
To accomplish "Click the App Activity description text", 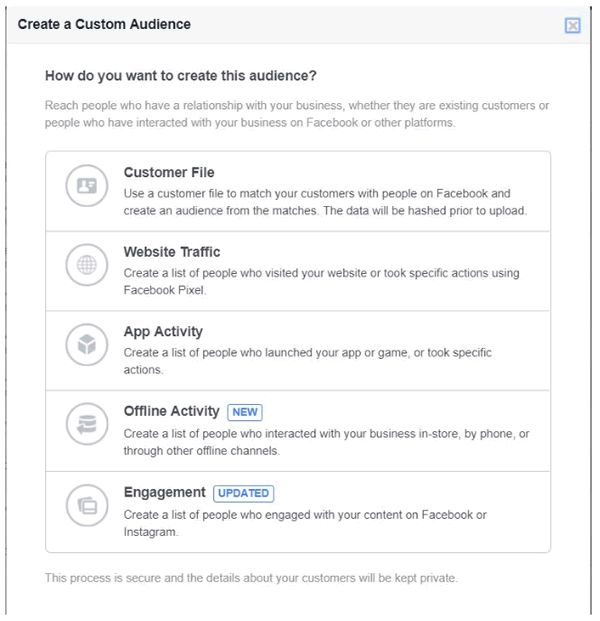I will click(x=308, y=361).
